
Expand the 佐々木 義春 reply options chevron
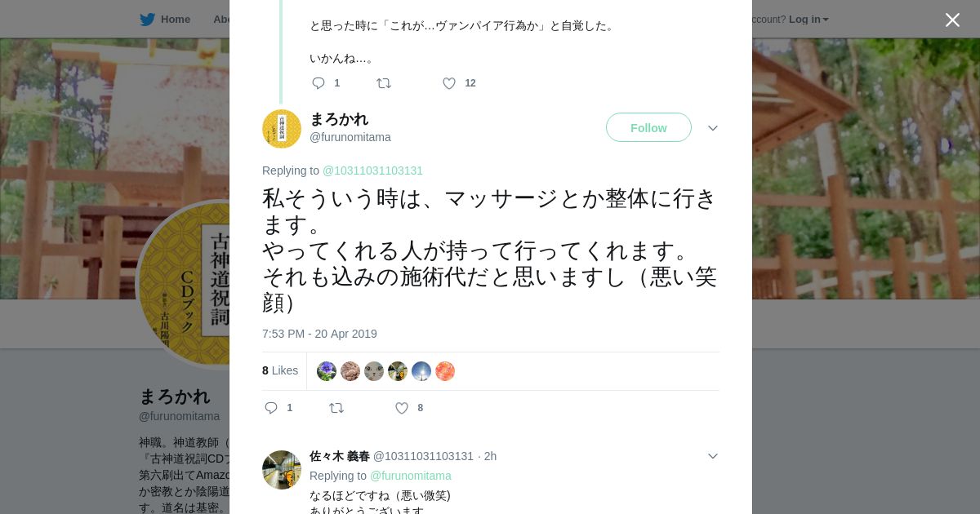pos(713,456)
